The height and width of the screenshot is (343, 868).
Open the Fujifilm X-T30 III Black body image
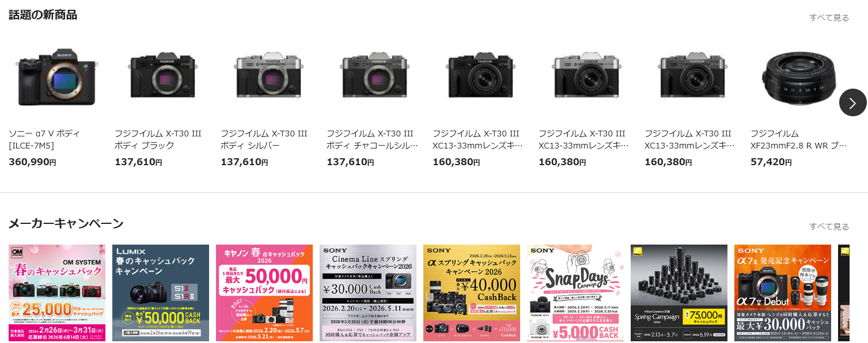pyautogui.click(x=161, y=75)
